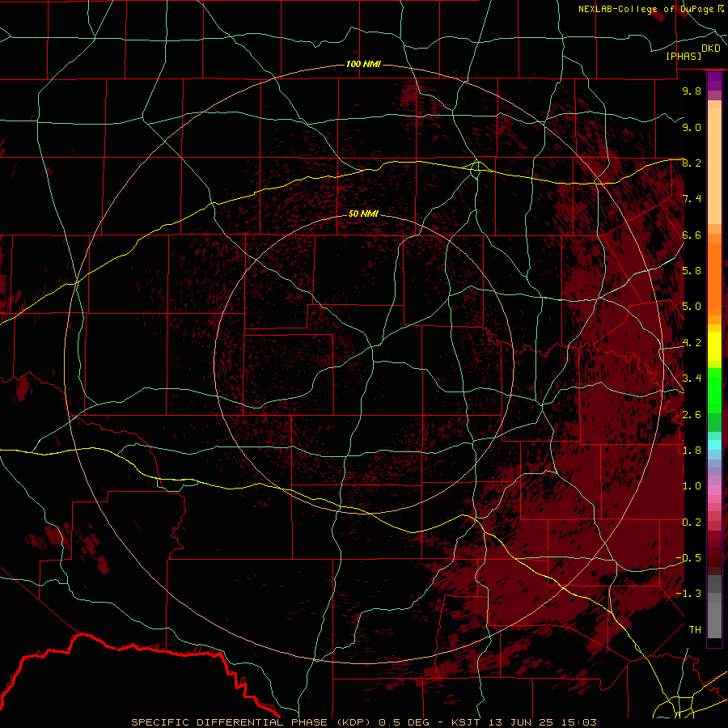The image size is (728, 728).
Task: Pick the cyan segment of the color bar
Action: (714, 445)
